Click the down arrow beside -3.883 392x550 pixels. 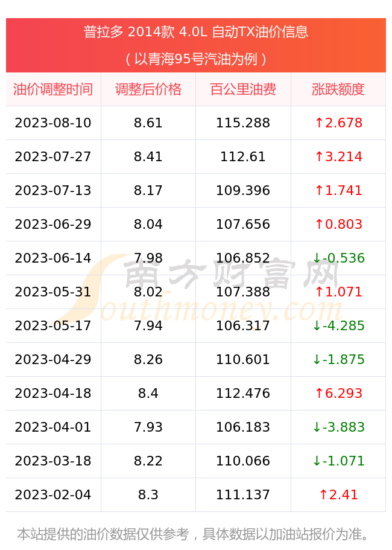pos(317,427)
